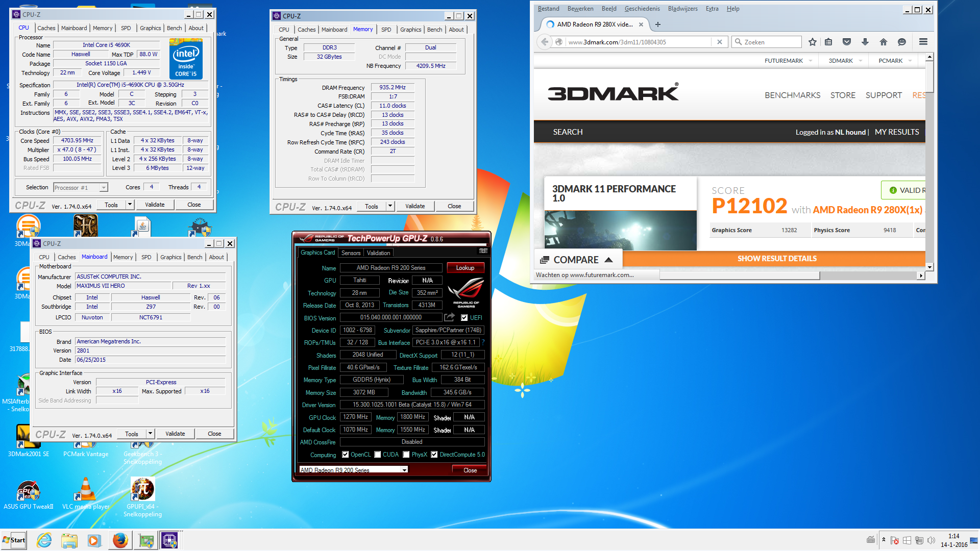Expand Tools arrow in CPU-Z CPU window
Screen dimensions: 980x551
click(130, 205)
